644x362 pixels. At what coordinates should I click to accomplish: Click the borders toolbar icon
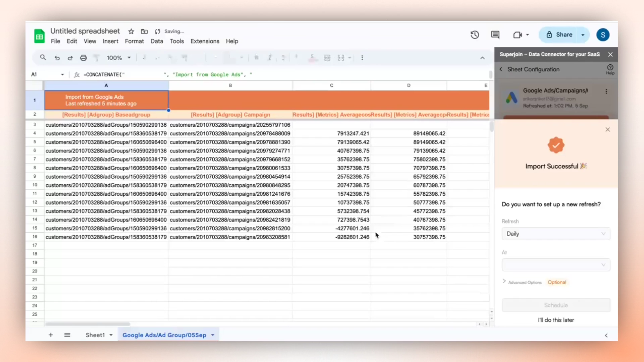click(327, 58)
